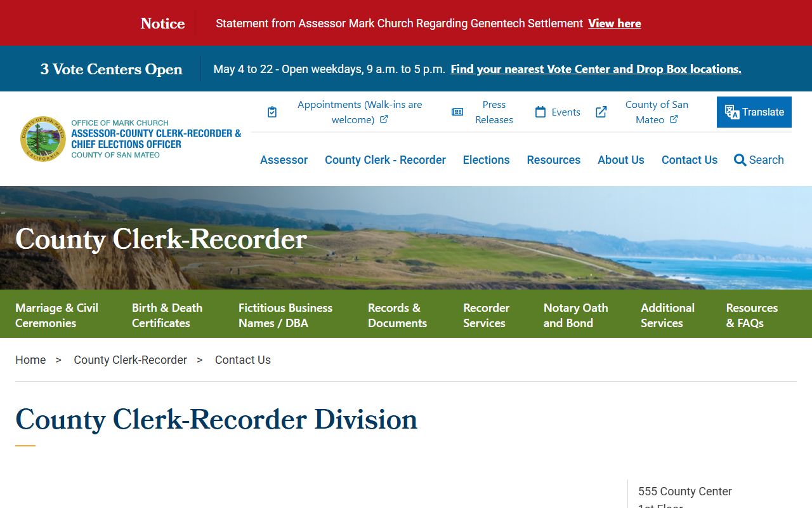
Task: Click the magnifying glass Search icon
Action: (x=740, y=160)
